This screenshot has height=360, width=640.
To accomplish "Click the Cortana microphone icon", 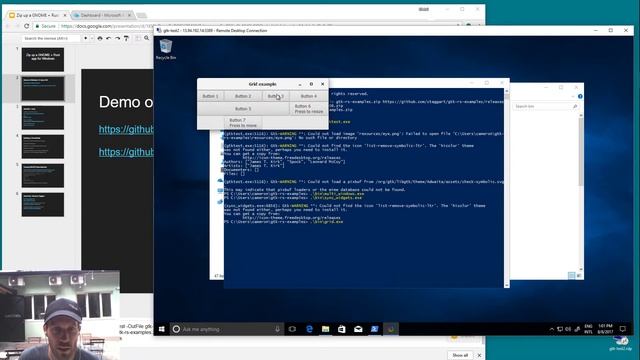I will [278, 329].
